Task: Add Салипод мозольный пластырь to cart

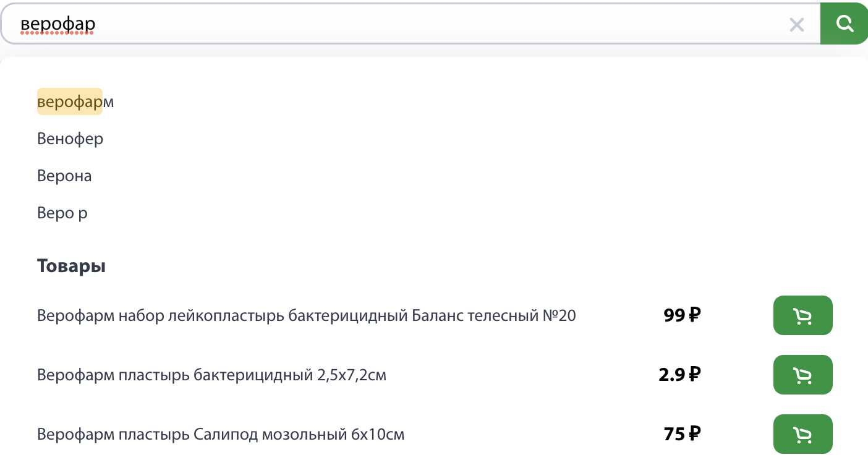Action: click(x=802, y=434)
